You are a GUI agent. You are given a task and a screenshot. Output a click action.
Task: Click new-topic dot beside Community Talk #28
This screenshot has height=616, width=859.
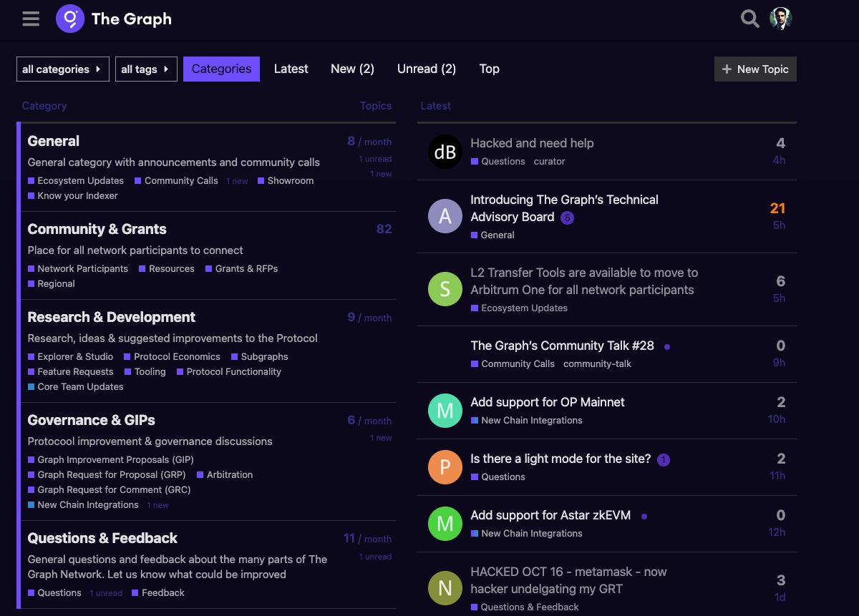click(667, 346)
